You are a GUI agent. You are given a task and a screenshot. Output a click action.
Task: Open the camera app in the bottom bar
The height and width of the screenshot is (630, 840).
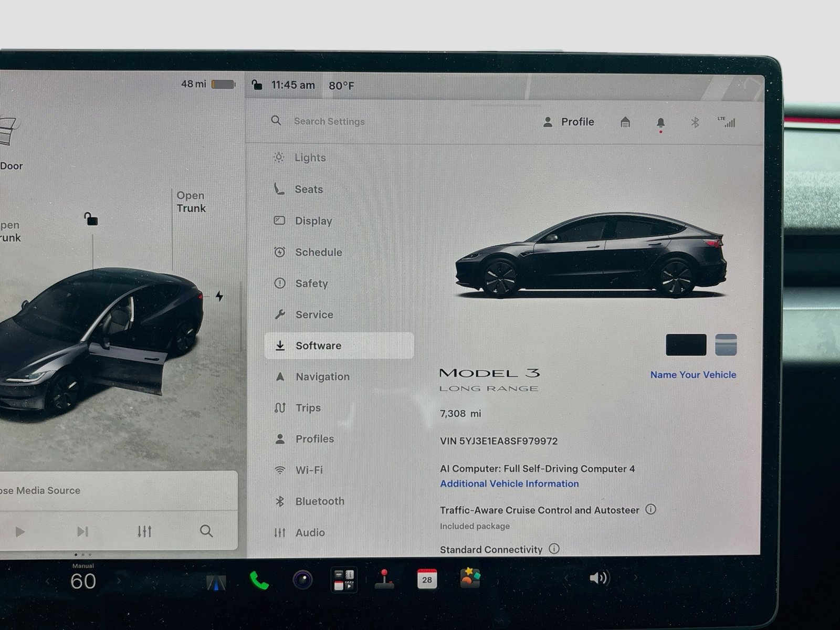(302, 580)
